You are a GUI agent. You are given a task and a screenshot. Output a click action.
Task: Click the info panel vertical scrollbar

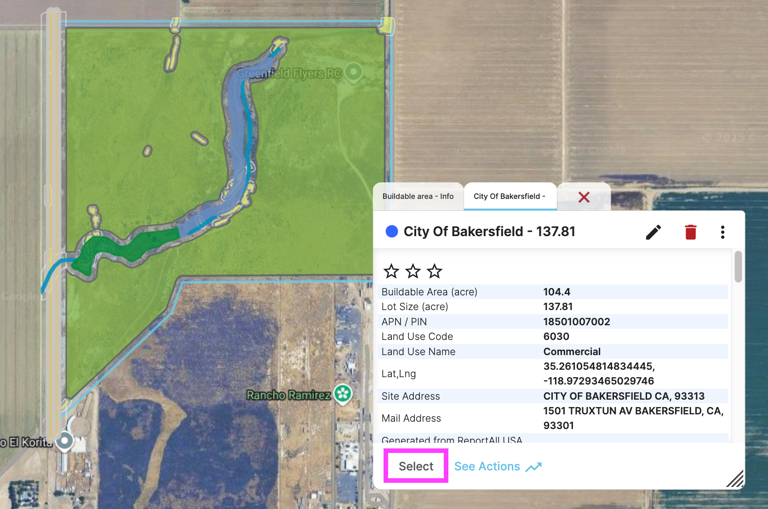[738, 267]
